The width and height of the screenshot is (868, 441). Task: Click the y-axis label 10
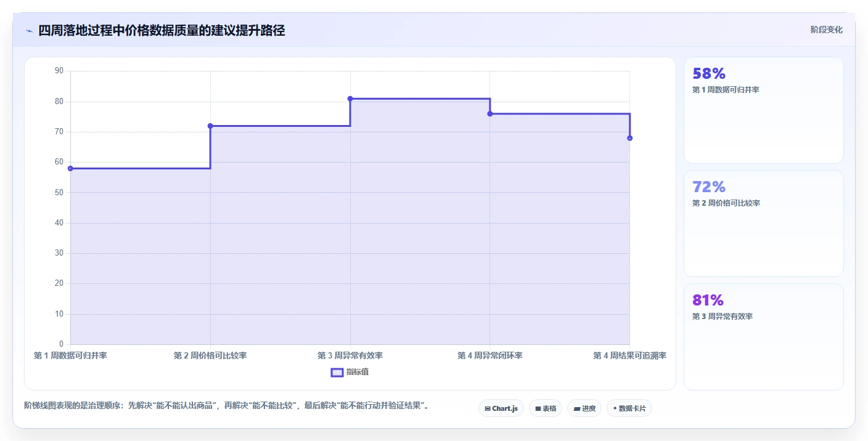pos(59,314)
